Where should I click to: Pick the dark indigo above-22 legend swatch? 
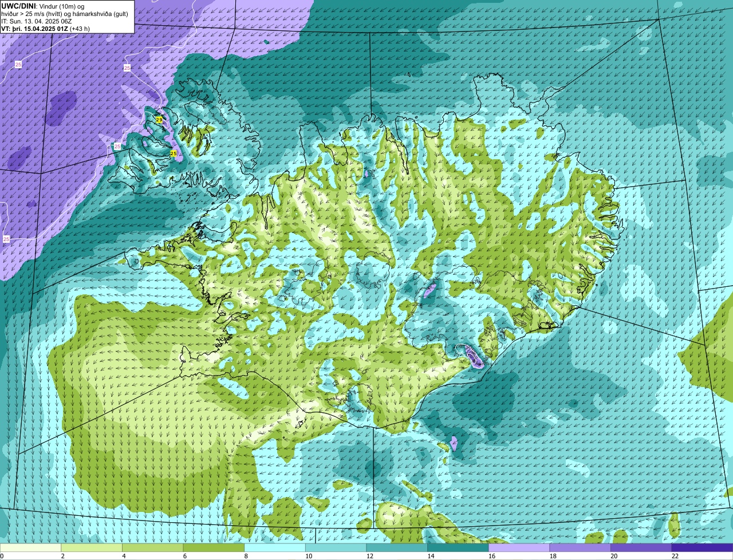703,547
